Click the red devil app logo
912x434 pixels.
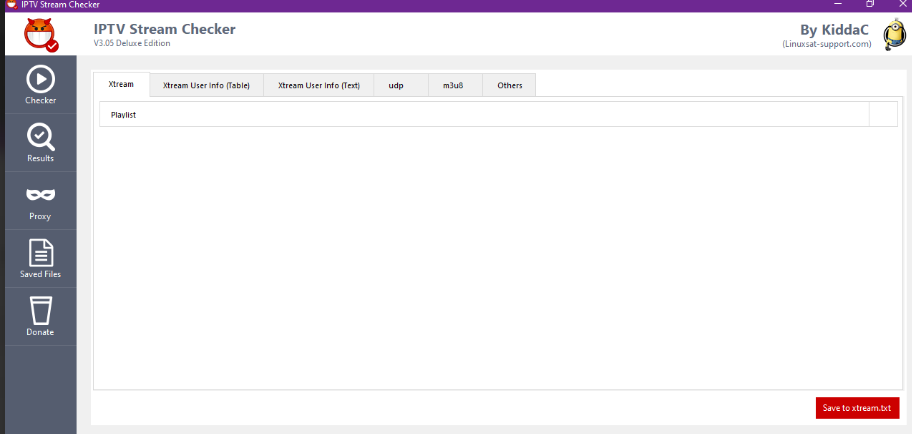point(40,33)
